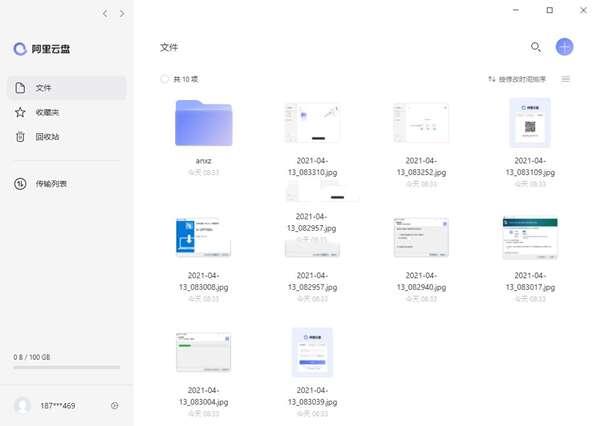Navigate back with left arrow
The image size is (600, 426).
pos(105,14)
